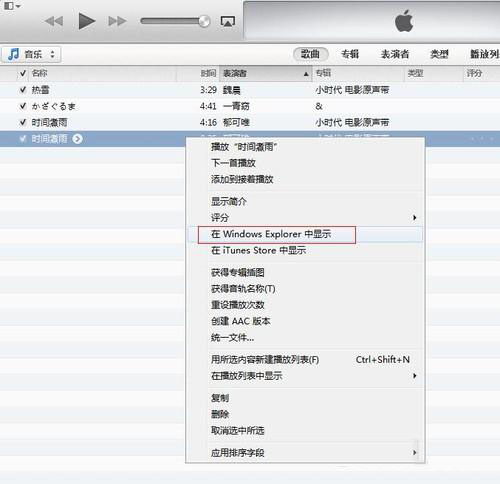Skip to next track with fast-forward button
The image size is (500, 484).
117,21
